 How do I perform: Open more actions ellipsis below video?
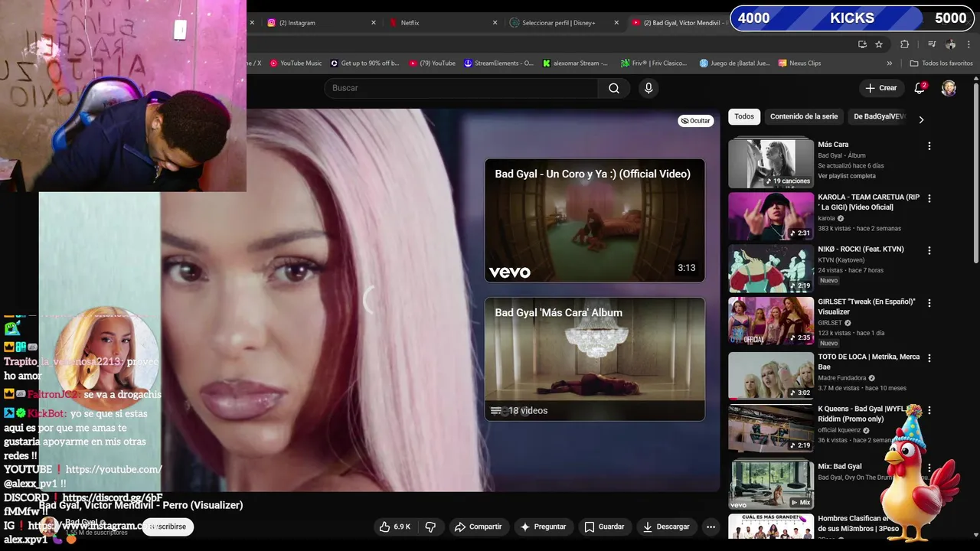710,527
